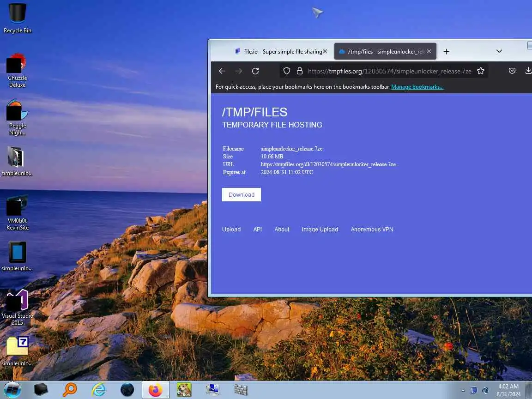Expand the list all tabs chevron
532x399 pixels.
pyautogui.click(x=499, y=51)
